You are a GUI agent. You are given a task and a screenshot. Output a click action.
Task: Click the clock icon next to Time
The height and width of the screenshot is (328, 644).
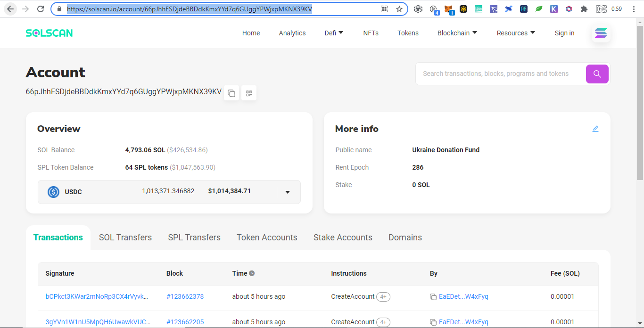(x=252, y=273)
